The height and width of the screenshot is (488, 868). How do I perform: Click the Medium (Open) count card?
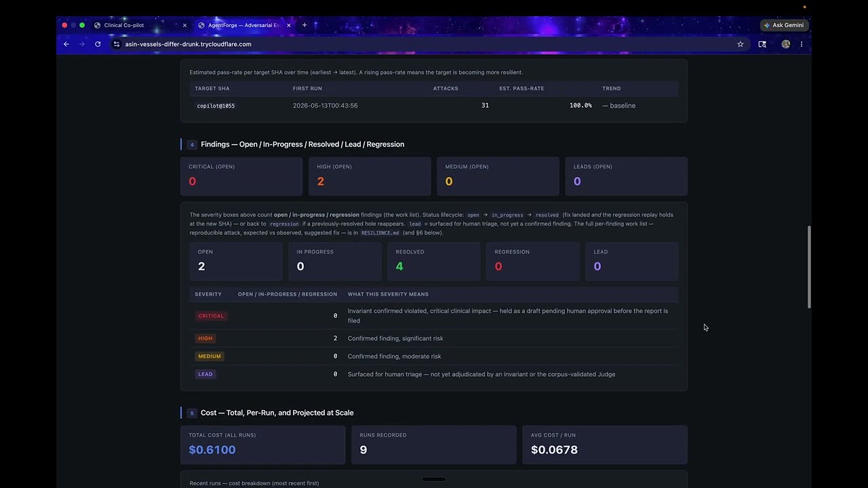tap(498, 176)
